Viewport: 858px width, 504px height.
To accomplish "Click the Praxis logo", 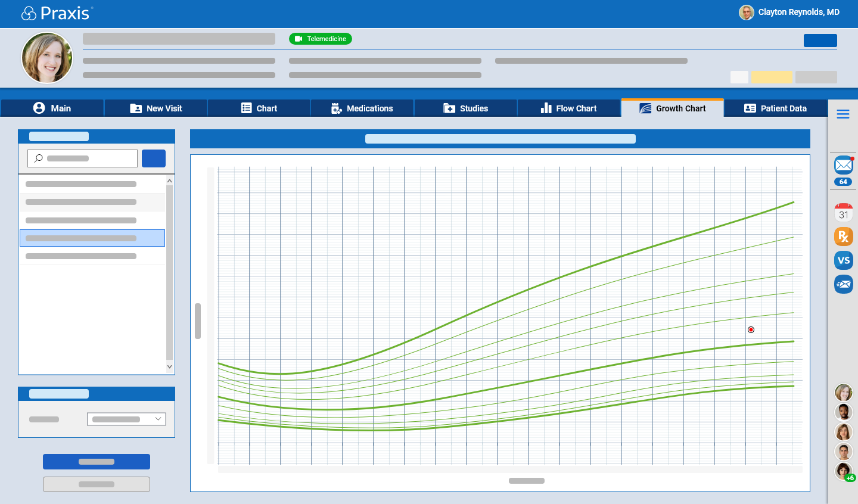I will coord(57,13).
